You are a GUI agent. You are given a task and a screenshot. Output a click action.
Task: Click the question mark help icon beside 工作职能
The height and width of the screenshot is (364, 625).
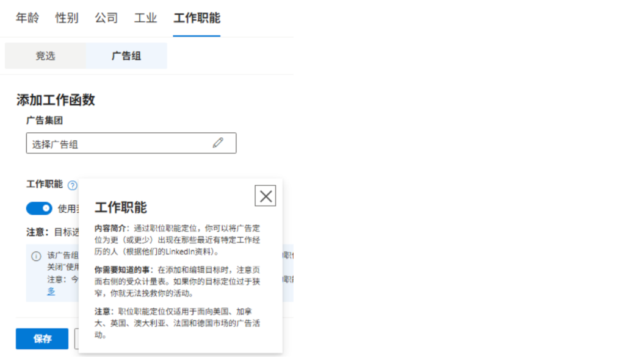coord(73,185)
